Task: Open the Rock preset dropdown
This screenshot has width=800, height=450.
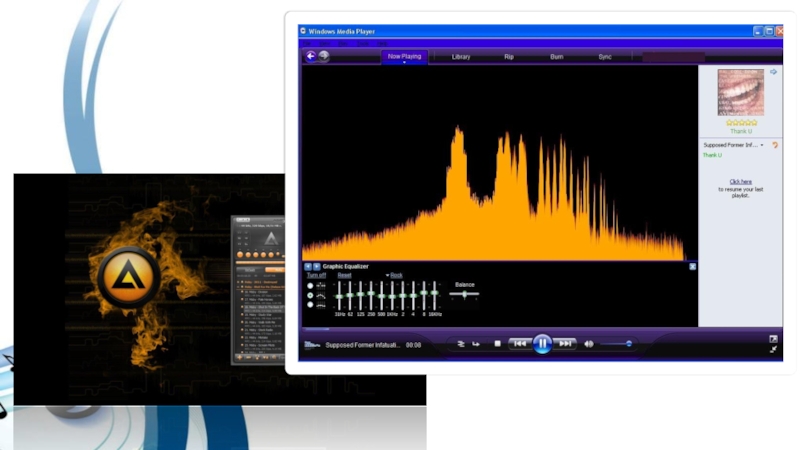Action: click(394, 276)
